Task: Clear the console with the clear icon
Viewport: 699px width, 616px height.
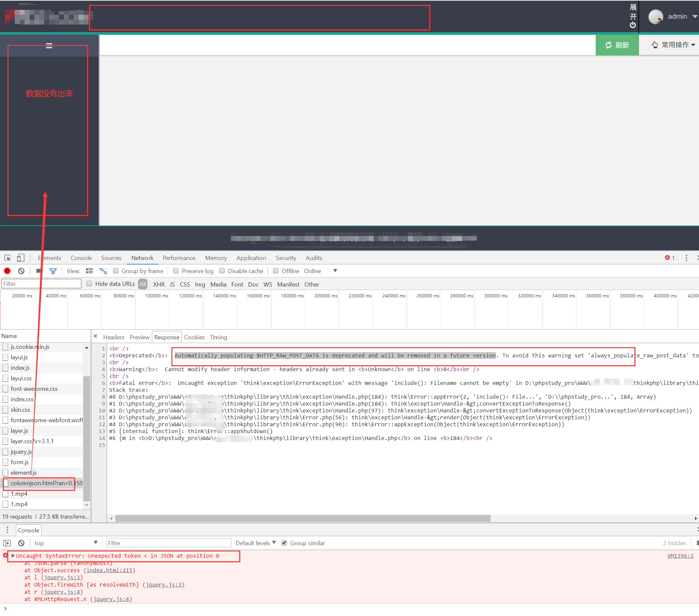Action: pos(21,543)
